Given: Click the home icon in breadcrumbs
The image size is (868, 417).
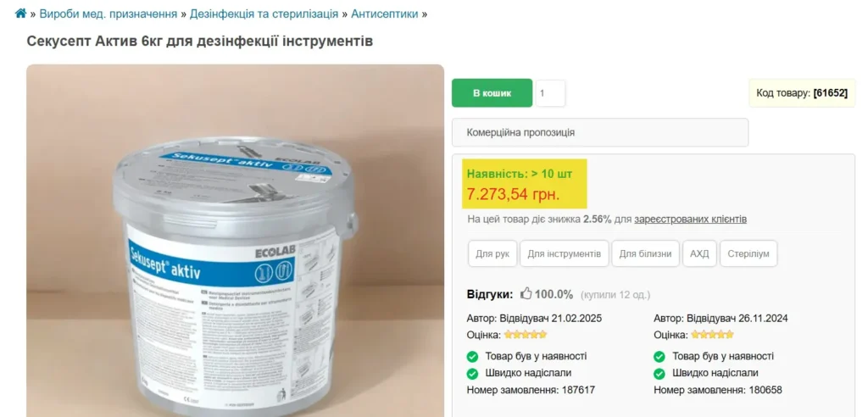Looking at the screenshot, I should [x=20, y=14].
